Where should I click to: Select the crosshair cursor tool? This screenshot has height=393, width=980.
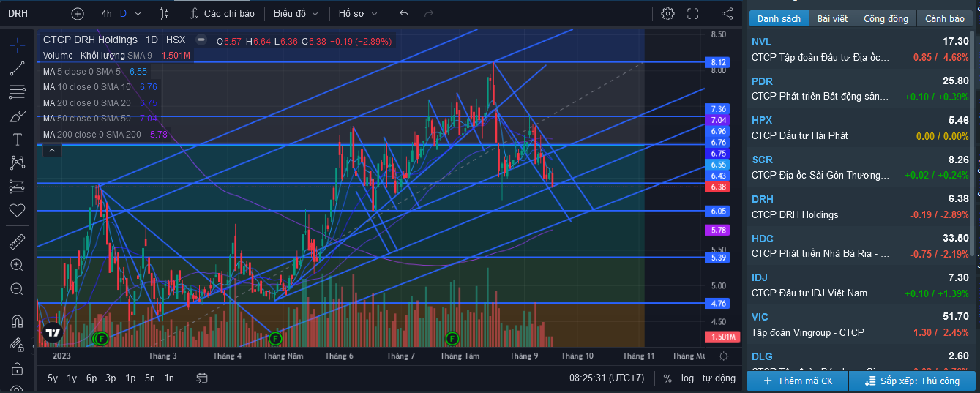[18, 45]
